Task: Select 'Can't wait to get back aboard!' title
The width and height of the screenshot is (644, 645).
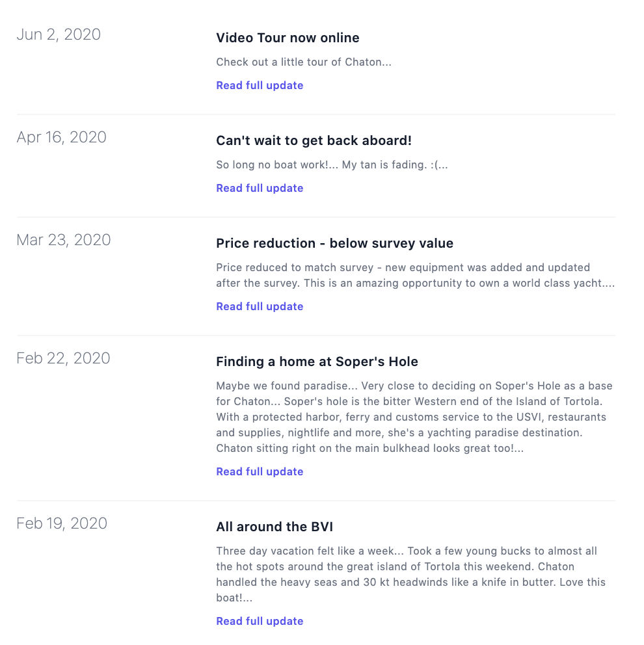Action: pos(314,140)
